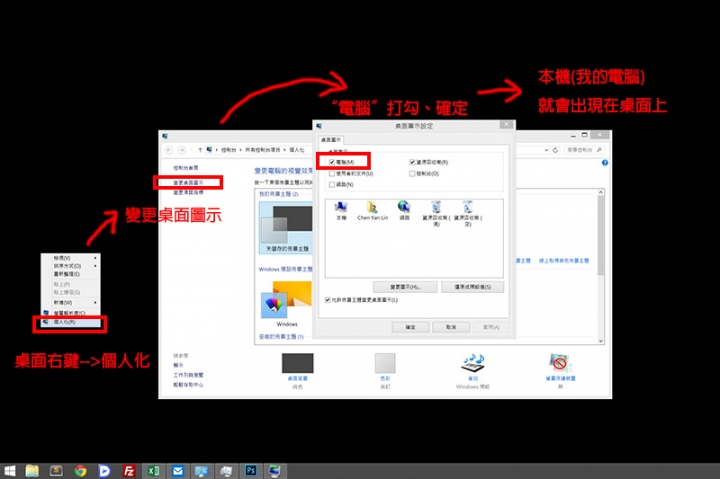Image resolution: width=720 pixels, height=479 pixels.
Task: Open the blue D app on the taskbar
Action: [105, 471]
